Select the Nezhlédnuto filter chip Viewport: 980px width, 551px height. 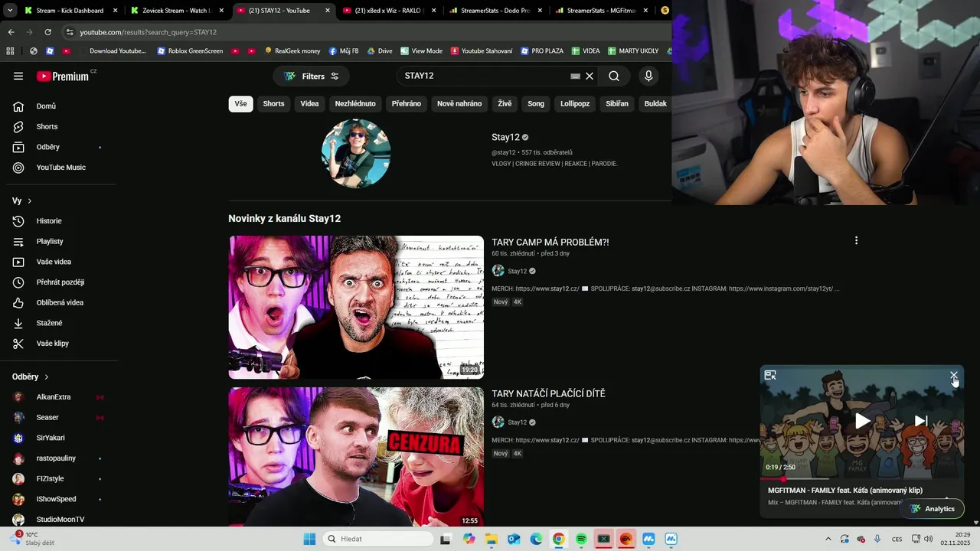355,104
